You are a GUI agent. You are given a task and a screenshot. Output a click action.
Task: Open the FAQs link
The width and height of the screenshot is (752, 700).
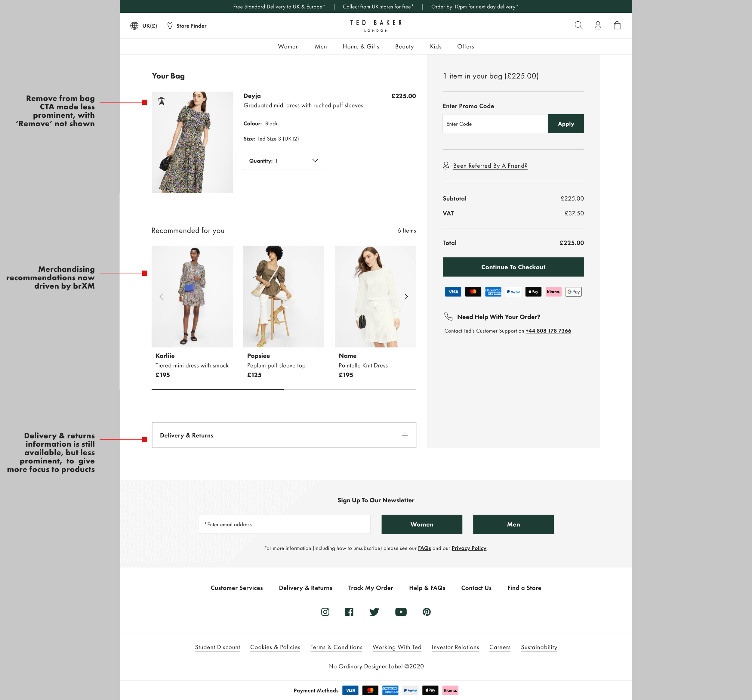click(424, 548)
